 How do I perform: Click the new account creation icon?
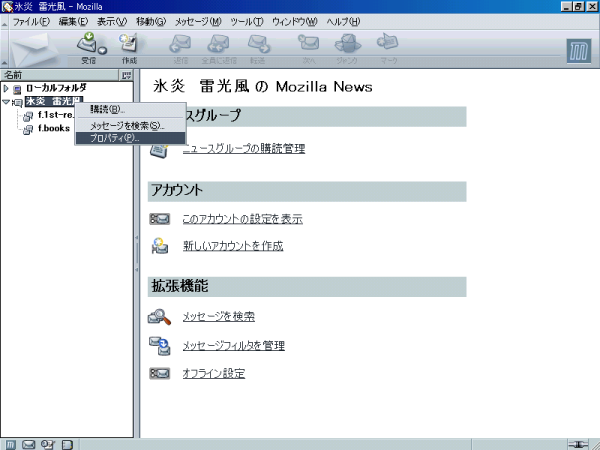coord(160,246)
